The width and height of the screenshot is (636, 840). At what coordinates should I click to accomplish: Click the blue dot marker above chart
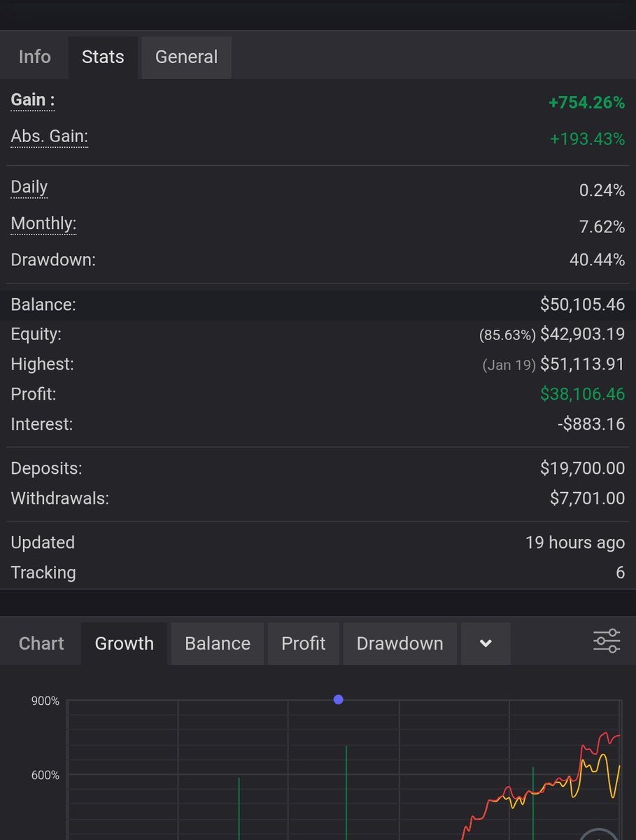(x=339, y=699)
